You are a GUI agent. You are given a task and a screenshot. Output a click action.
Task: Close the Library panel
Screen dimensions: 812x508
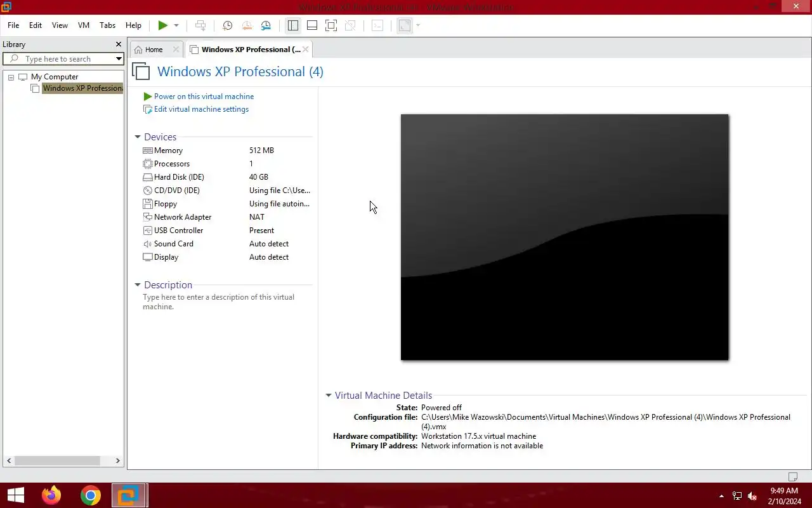(118, 44)
